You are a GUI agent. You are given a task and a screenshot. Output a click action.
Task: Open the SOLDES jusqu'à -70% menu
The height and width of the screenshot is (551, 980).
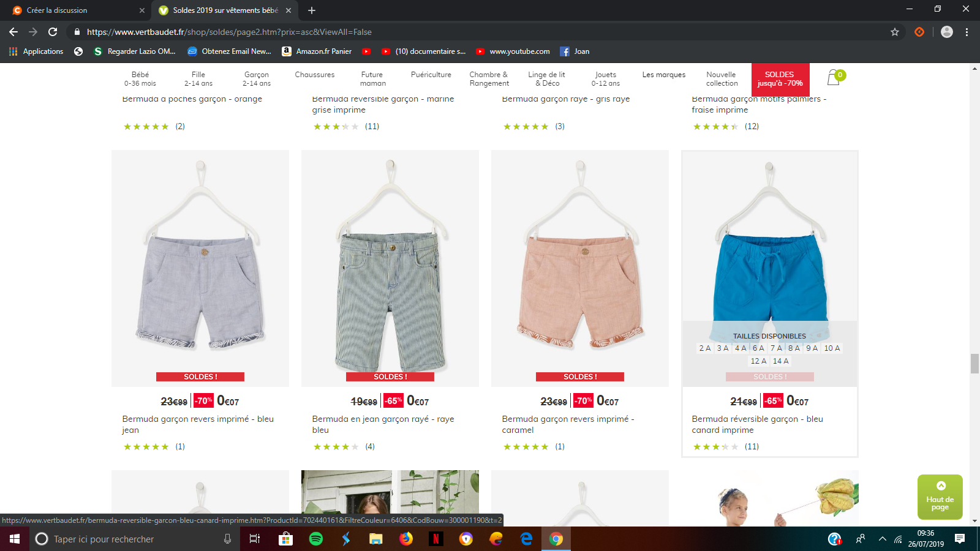tap(780, 79)
